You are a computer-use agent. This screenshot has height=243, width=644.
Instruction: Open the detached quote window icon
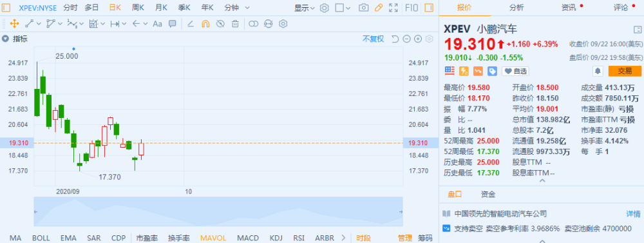click(638, 29)
